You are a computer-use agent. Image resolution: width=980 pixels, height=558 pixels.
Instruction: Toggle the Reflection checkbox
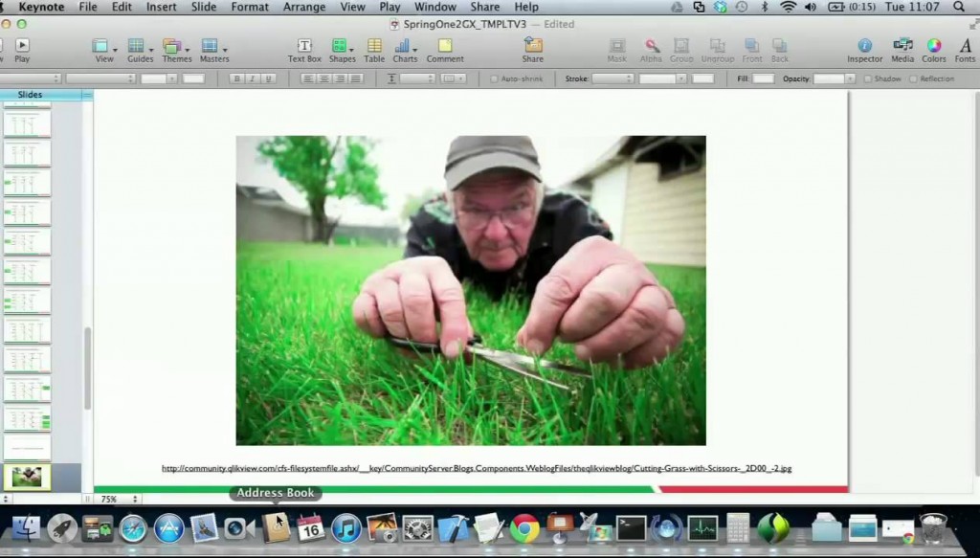coord(913,78)
